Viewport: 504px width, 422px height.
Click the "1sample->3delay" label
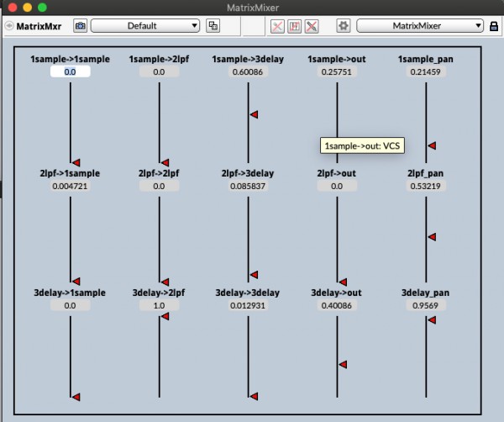[x=248, y=59]
